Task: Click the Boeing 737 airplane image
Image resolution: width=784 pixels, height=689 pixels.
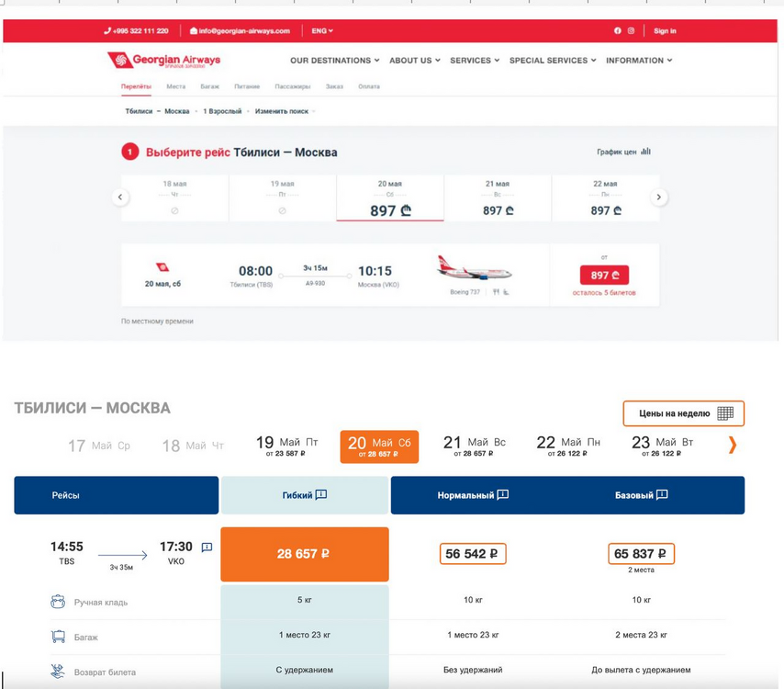Action: click(x=474, y=268)
